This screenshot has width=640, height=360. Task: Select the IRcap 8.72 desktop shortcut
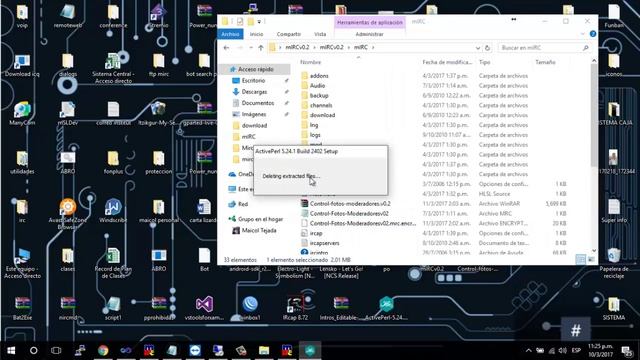click(x=295, y=308)
